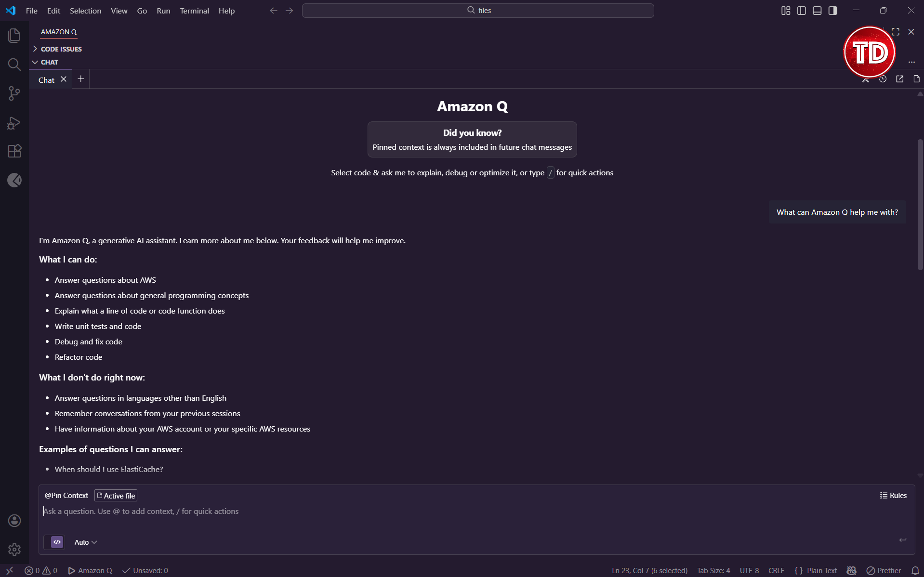This screenshot has width=924, height=577.
Task: Click the Active file context pill
Action: tap(116, 495)
